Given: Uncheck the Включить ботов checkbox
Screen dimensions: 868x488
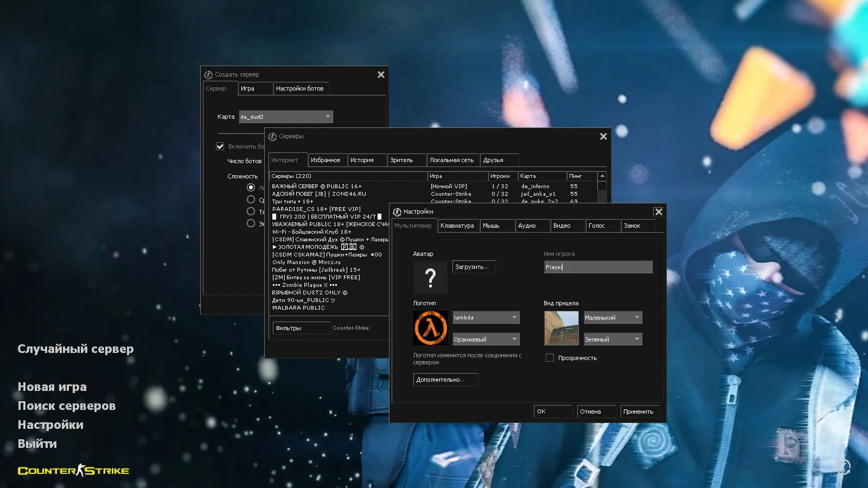Looking at the screenshot, I should tap(220, 146).
